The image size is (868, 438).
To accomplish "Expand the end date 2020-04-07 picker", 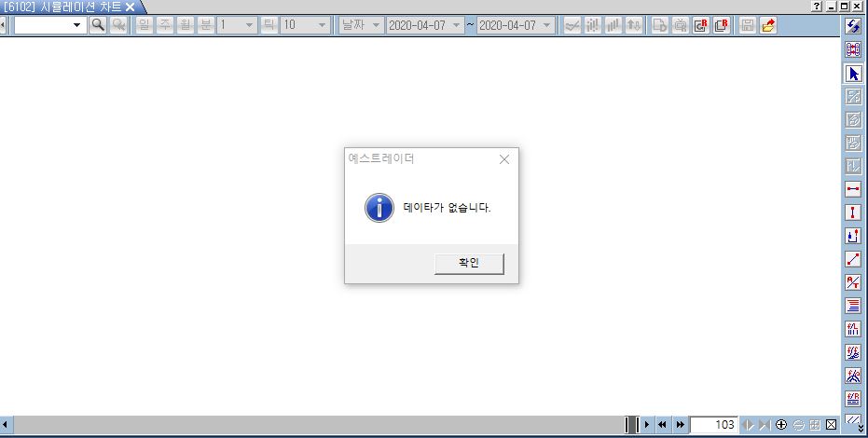I will (546, 25).
